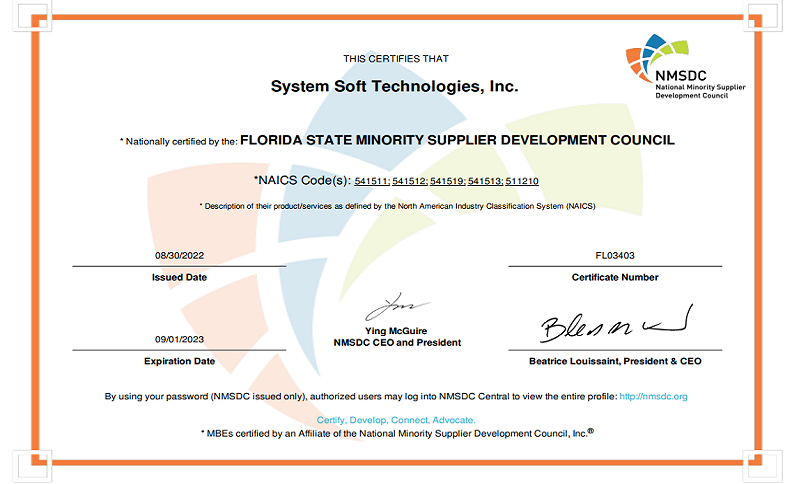The width and height of the screenshot is (792, 484).
Task: Click the 'Certificate Number' label
Action: 615,277
